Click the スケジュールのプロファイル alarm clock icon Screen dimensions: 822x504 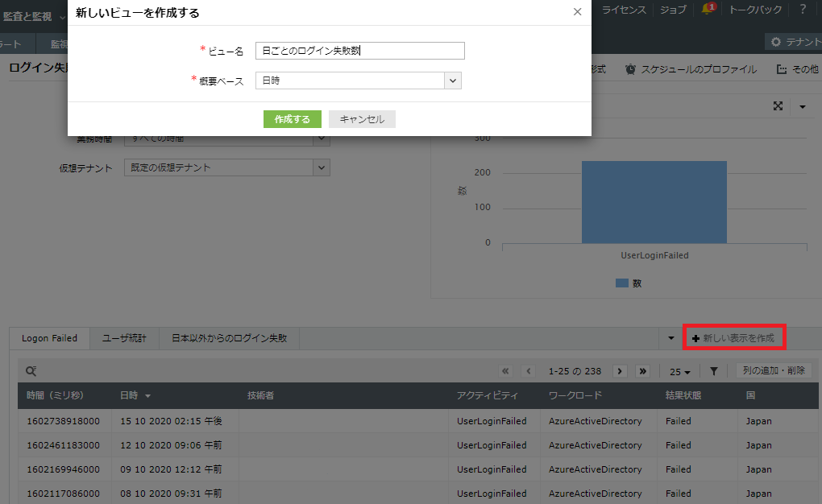tap(630, 69)
